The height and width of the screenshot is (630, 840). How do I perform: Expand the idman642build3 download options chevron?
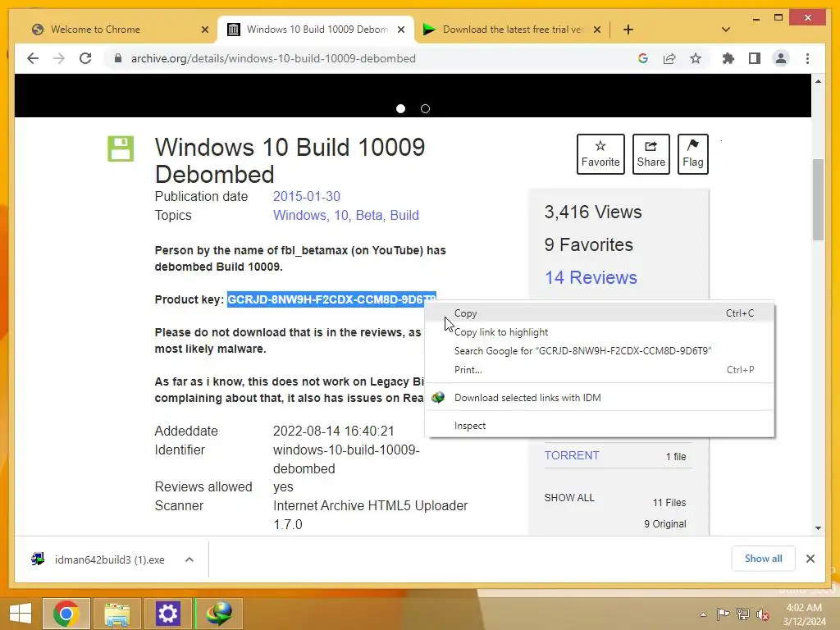[x=189, y=559]
